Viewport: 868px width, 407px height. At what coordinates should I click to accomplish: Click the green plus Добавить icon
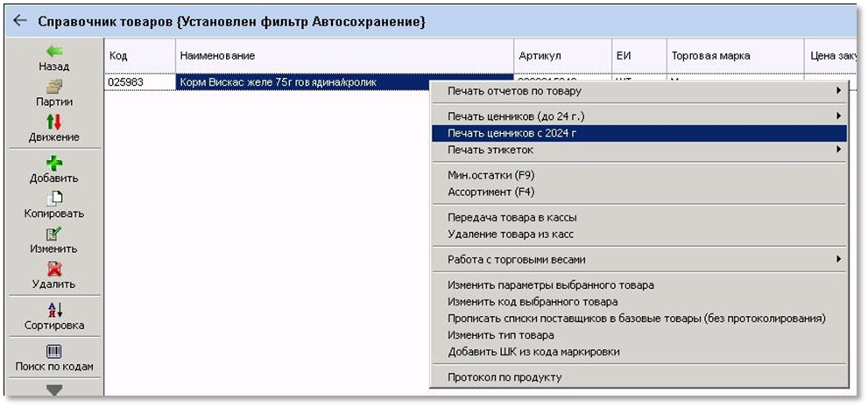tap(54, 163)
